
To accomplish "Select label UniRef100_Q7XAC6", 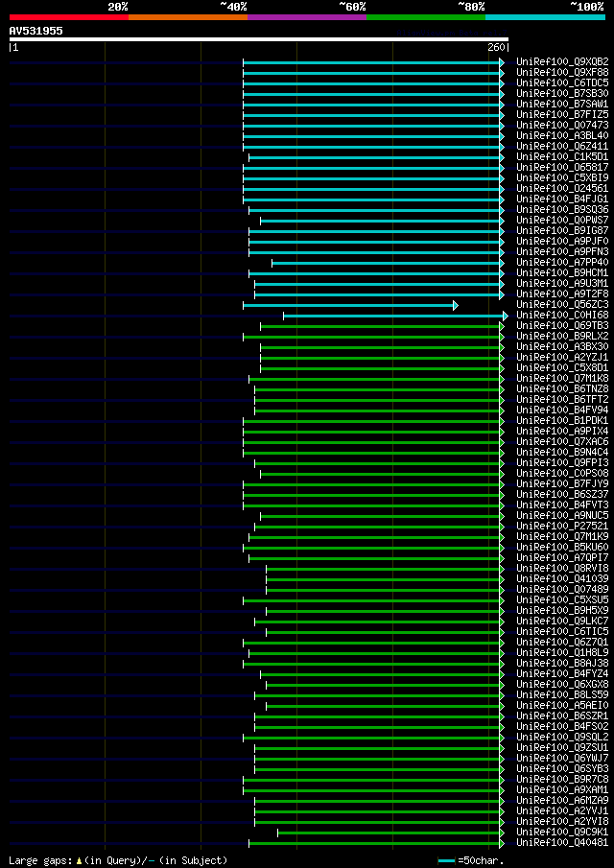I will click(562, 442).
